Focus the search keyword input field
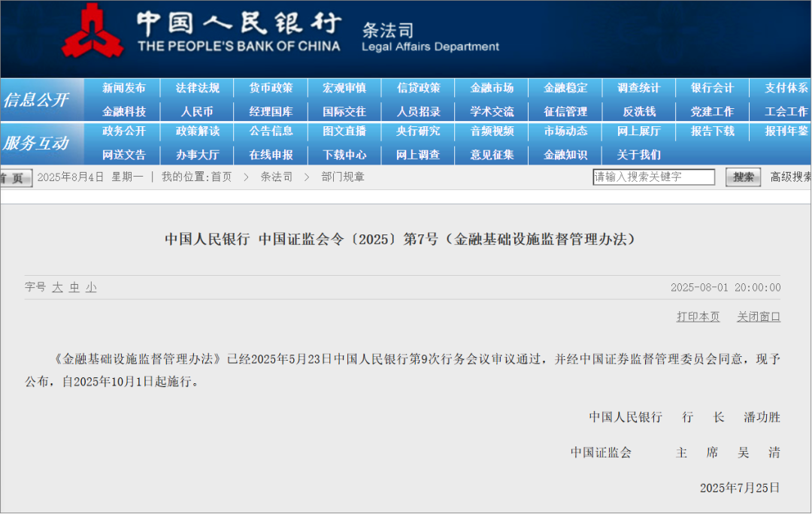Screen dimensions: 812x514 [653, 177]
